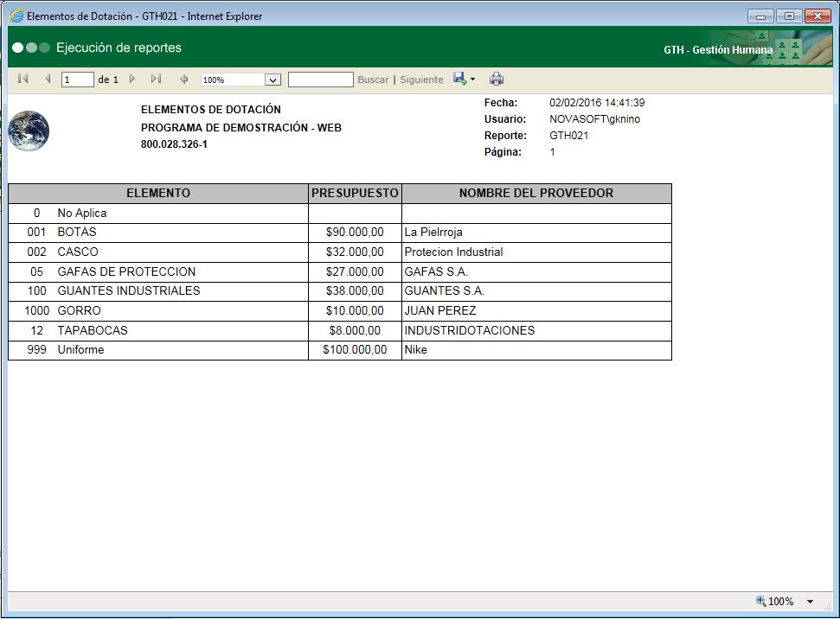The image size is (840, 619).
Task: Click the first page navigation icon
Action: point(22,79)
